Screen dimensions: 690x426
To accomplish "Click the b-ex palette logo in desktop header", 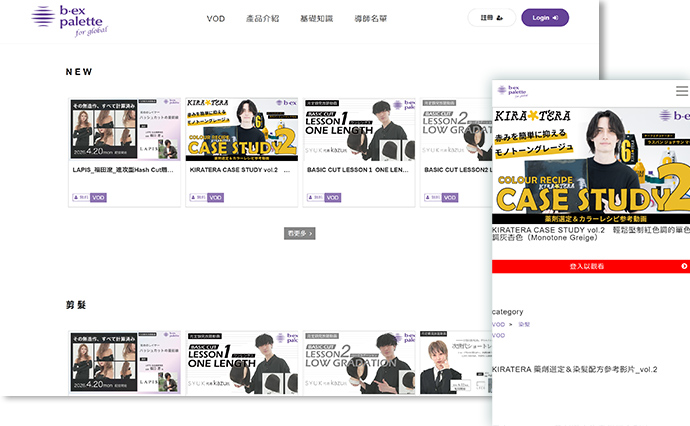I will point(70,20).
